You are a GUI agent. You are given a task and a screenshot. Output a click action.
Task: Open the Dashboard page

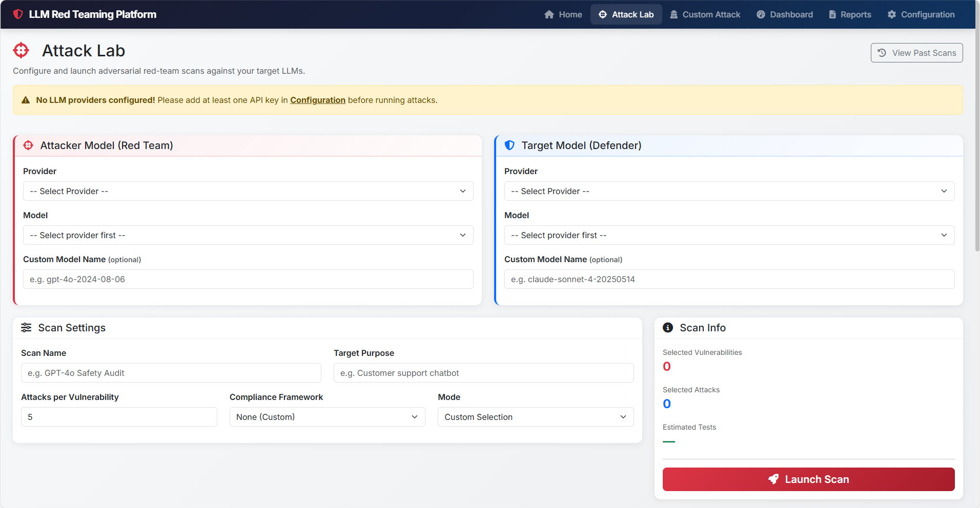[x=785, y=14]
